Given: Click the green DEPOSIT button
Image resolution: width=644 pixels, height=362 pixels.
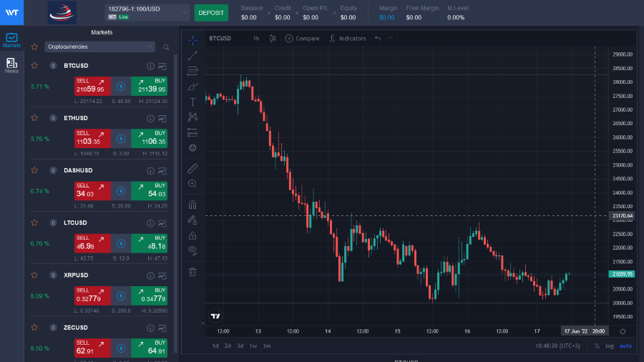Looking at the screenshot, I should tap(211, 13).
